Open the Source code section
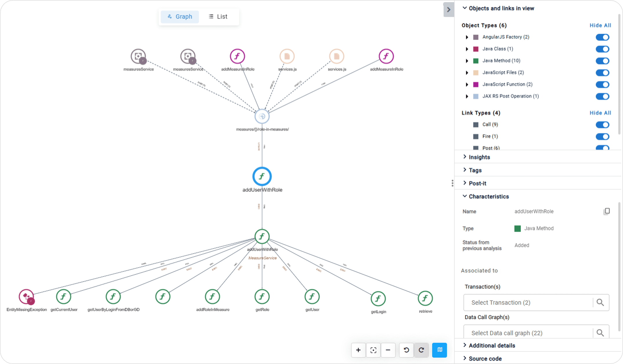Image resolution: width=623 pixels, height=364 pixels. (x=485, y=358)
